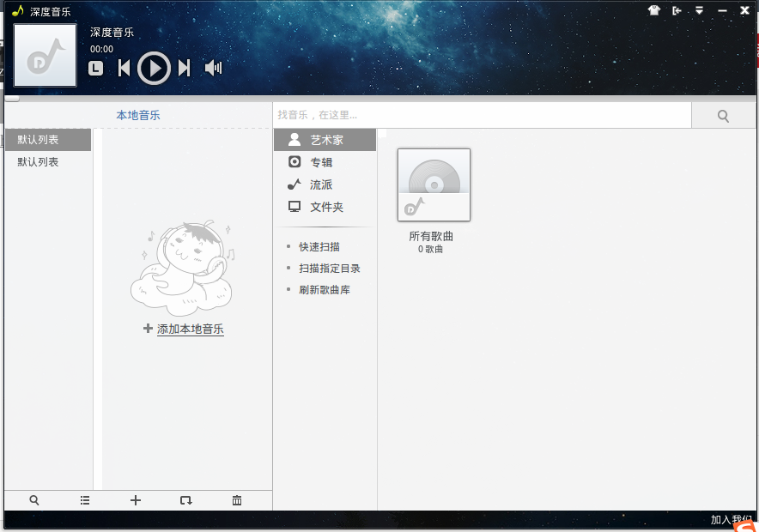Click the search magnifier button
This screenshot has width=759, height=532.
pyautogui.click(x=723, y=116)
